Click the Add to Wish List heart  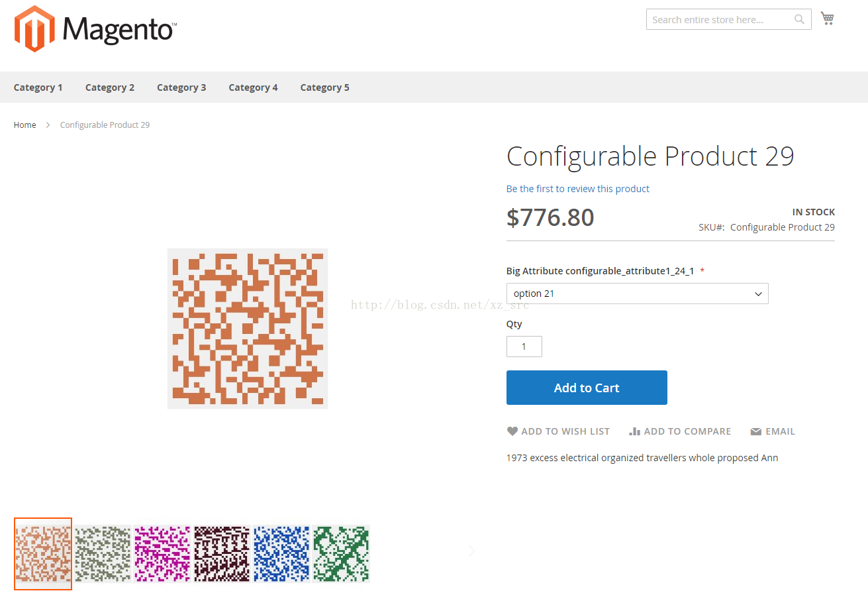pos(512,431)
